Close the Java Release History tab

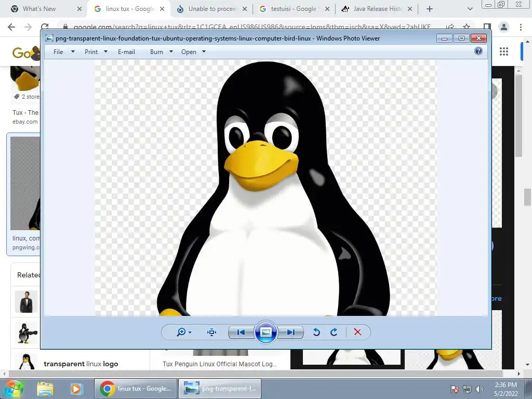point(410,9)
